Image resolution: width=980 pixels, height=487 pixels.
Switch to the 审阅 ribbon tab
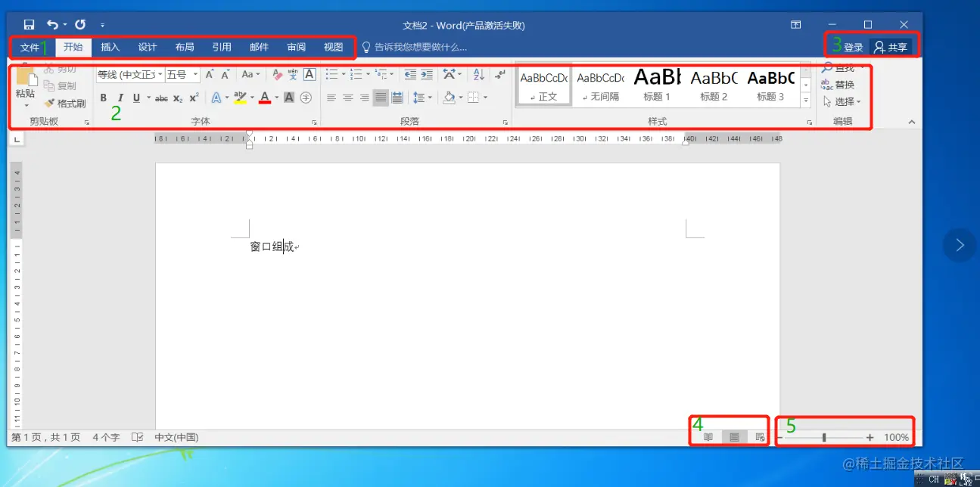click(x=297, y=48)
